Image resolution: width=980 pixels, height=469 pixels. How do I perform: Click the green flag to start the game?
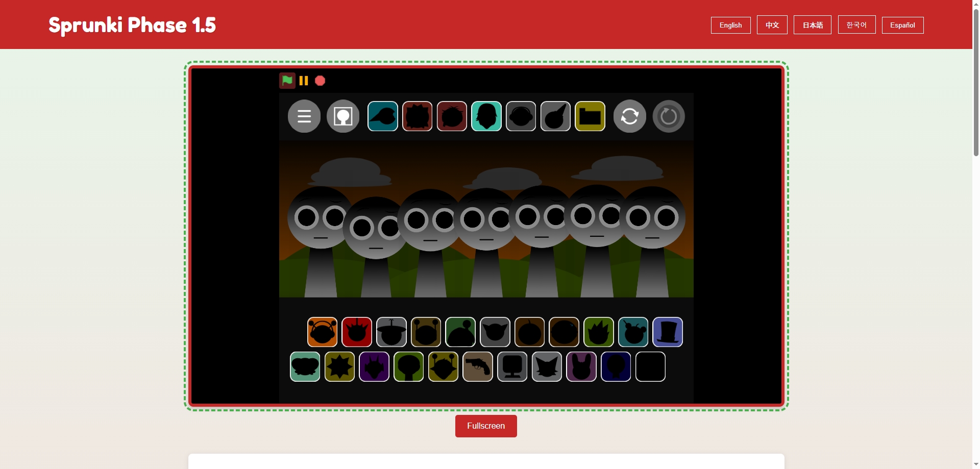coord(287,81)
